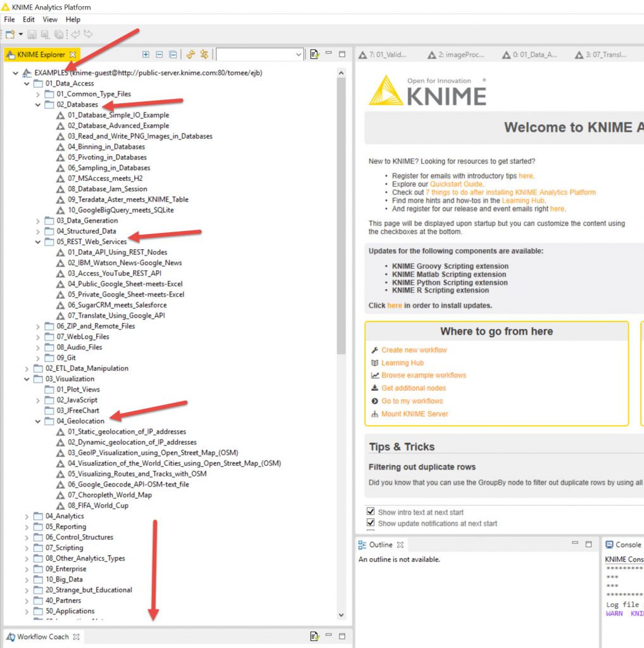Image resolution: width=644 pixels, height=648 pixels.
Task: Uncheck 'Show update notifications at next start'
Action: click(x=370, y=523)
